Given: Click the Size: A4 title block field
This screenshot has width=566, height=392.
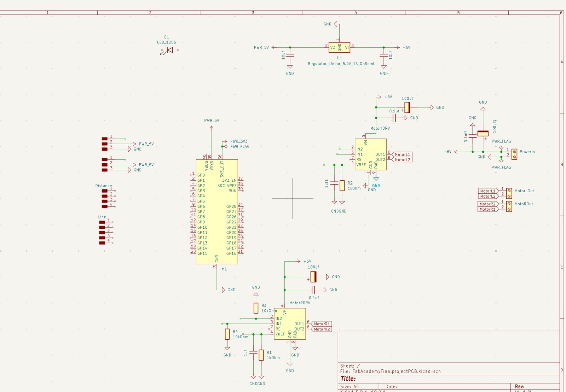Looking at the screenshot, I should click(350, 387).
